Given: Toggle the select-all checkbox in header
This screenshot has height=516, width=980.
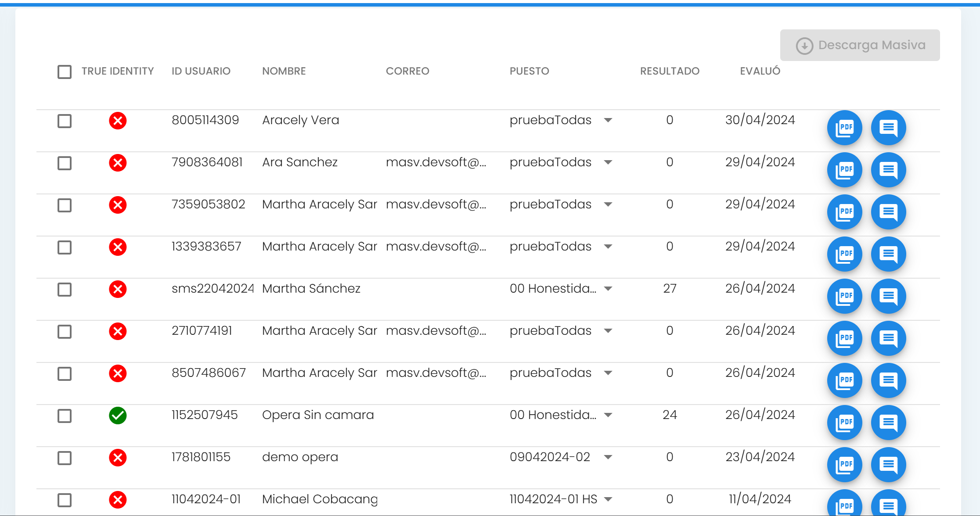Looking at the screenshot, I should coord(65,72).
